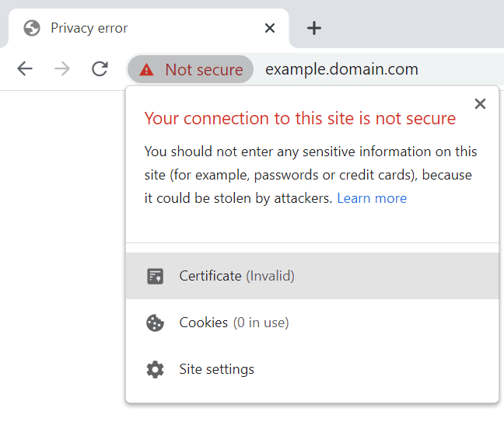The width and height of the screenshot is (504, 422).
Task: Open the Learn more link
Action: [372, 198]
